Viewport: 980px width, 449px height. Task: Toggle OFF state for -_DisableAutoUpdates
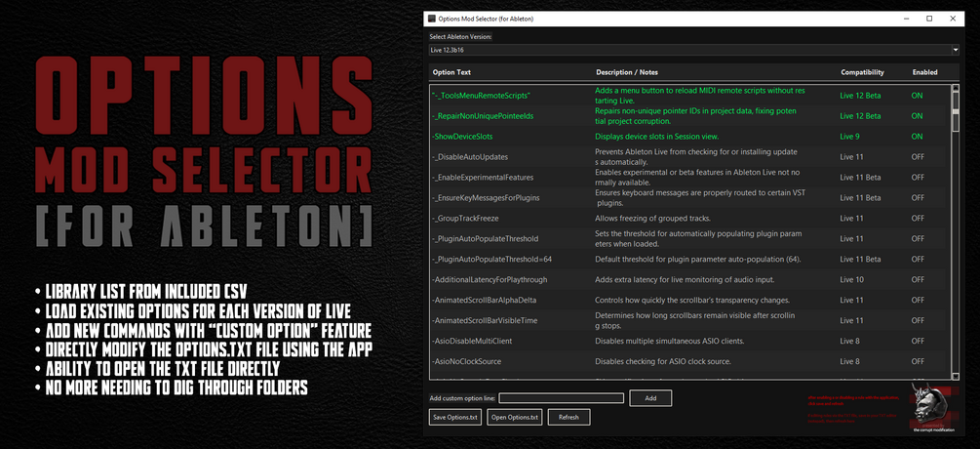[918, 157]
